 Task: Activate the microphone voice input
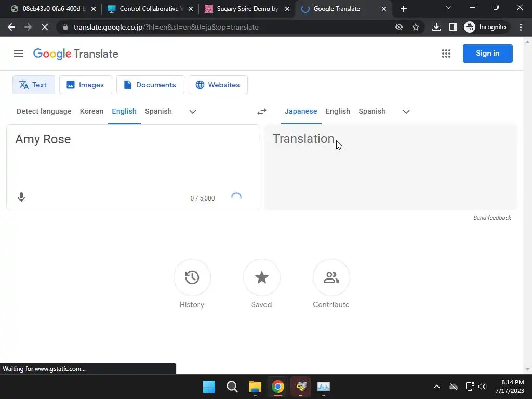tap(21, 197)
